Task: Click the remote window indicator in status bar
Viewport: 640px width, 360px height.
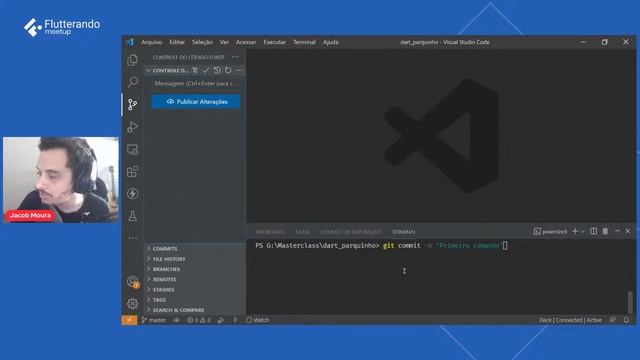Action: click(129, 320)
